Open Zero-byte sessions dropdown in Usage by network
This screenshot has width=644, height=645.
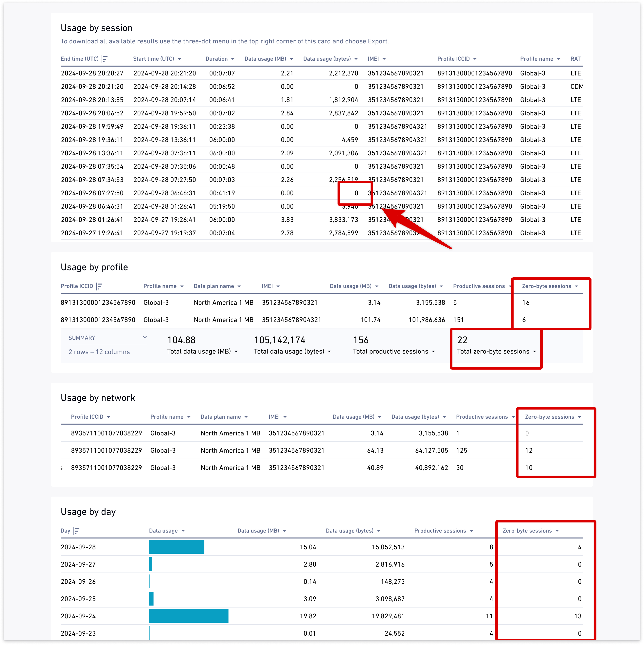pyautogui.click(x=579, y=417)
